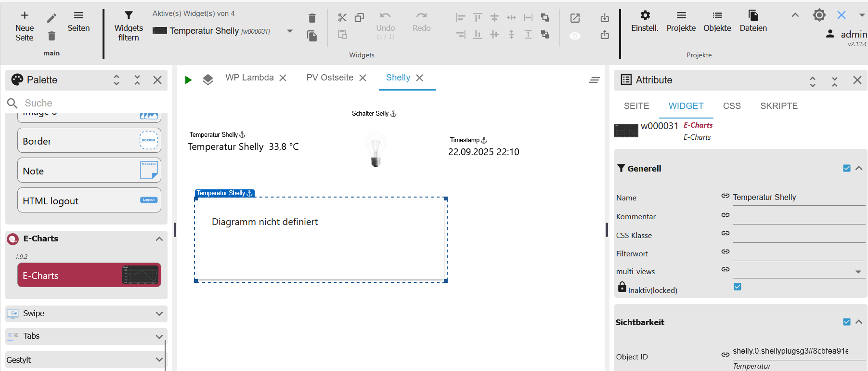Click the layers icon next to play
The height and width of the screenshot is (371, 868).
point(208,80)
